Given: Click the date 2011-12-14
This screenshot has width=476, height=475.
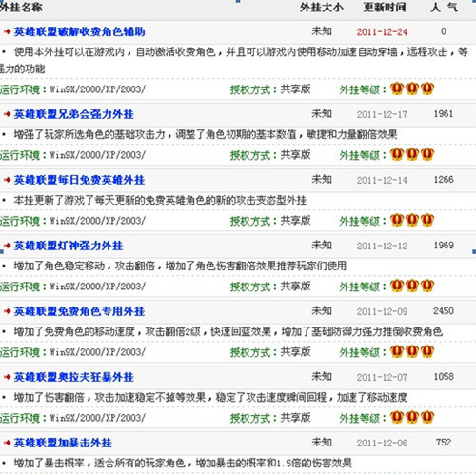Looking at the screenshot, I should point(382,180).
